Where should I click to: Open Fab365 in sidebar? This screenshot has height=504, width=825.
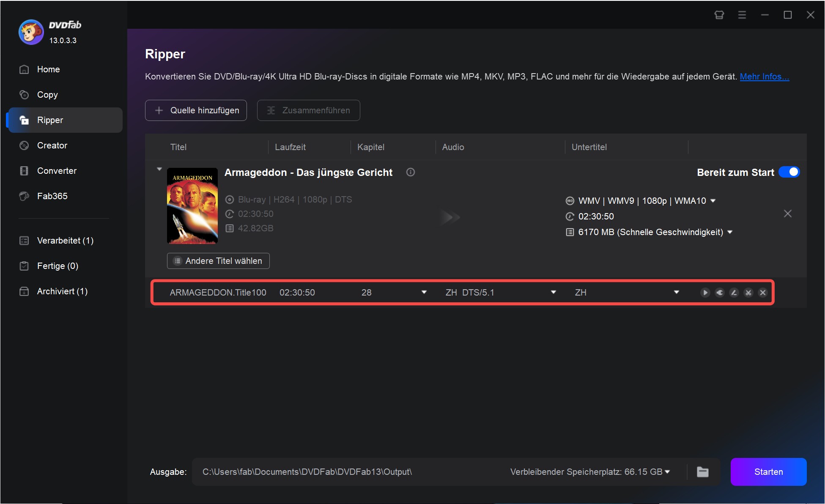click(x=65, y=196)
